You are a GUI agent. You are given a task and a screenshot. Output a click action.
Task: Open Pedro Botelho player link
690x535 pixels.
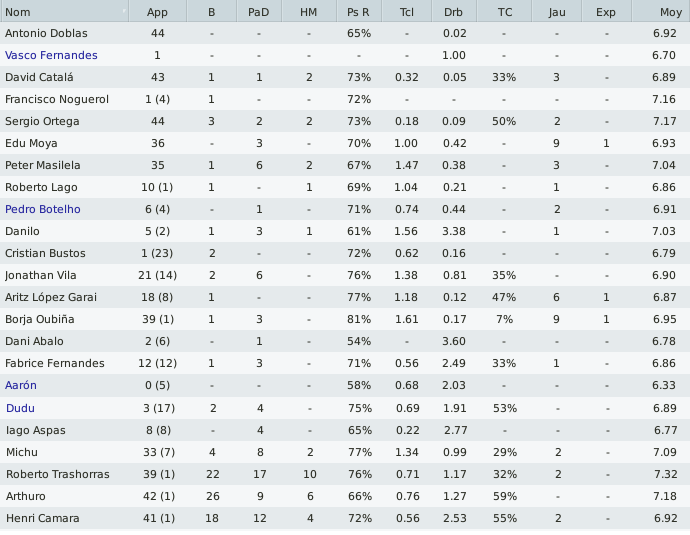43,209
